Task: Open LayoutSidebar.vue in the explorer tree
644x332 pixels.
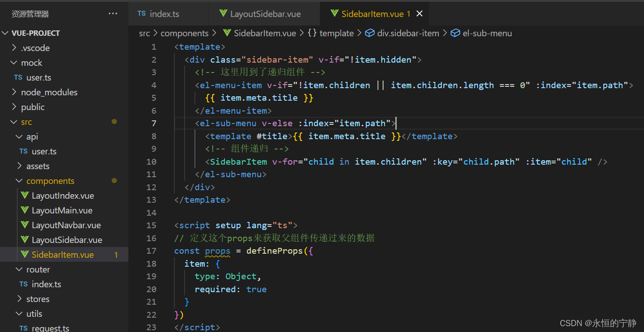Action: click(x=67, y=240)
